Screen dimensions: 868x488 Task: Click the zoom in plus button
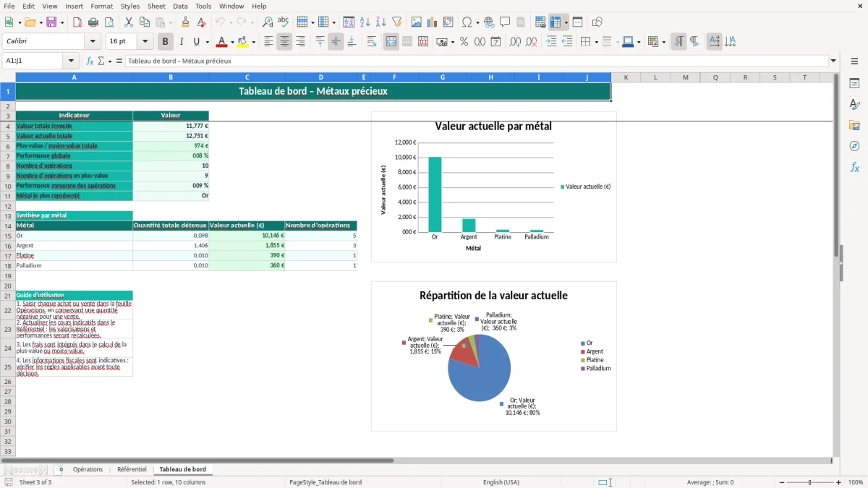coord(839,482)
